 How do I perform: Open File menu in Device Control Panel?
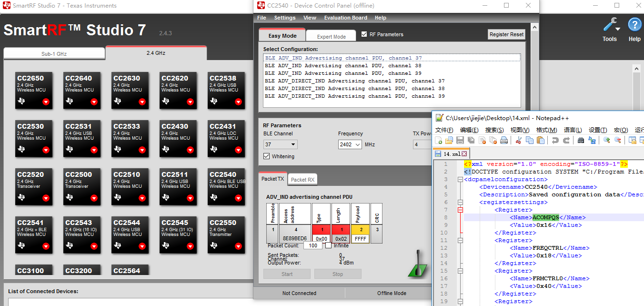click(262, 18)
